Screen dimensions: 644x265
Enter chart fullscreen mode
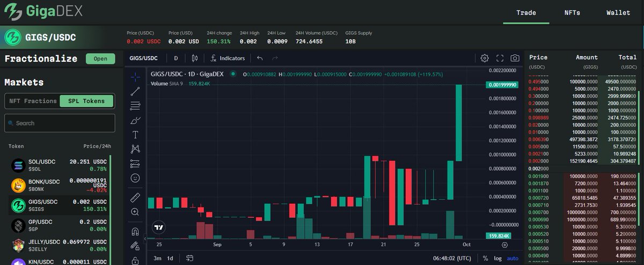(500, 58)
